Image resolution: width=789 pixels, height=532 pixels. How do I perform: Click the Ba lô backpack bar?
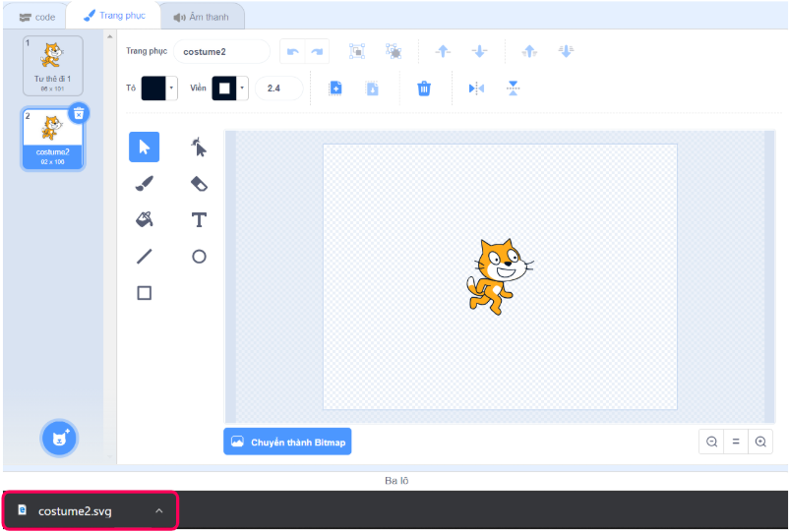tap(395, 481)
